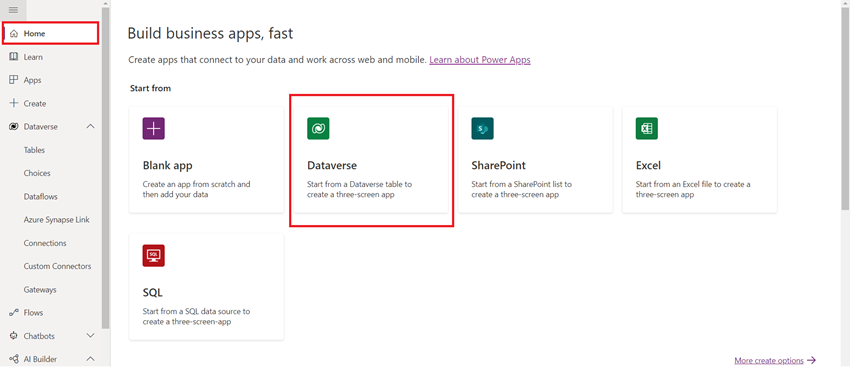Viewport: 850px width, 381px height.
Task: Collapse the Dataverse section chevron
Action: tap(91, 126)
